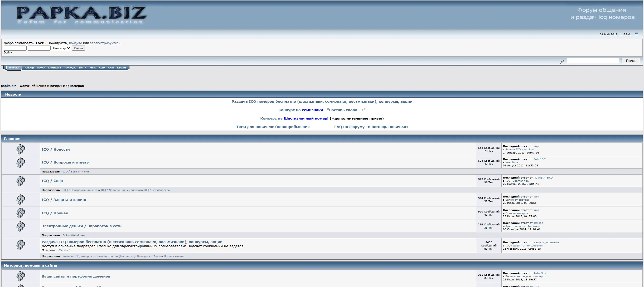Collapse the header with the top-right toggle icon

[x=636, y=34]
